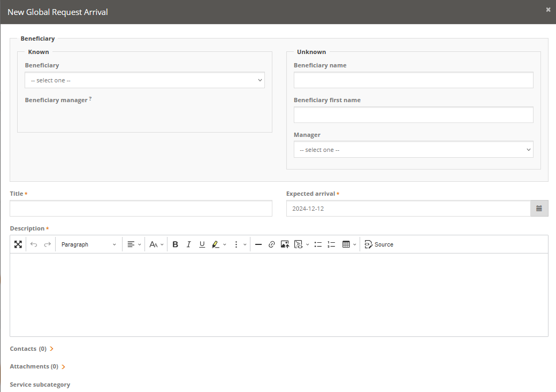Insert a bulleted list
Screen dimensions: 556x392
click(318, 244)
